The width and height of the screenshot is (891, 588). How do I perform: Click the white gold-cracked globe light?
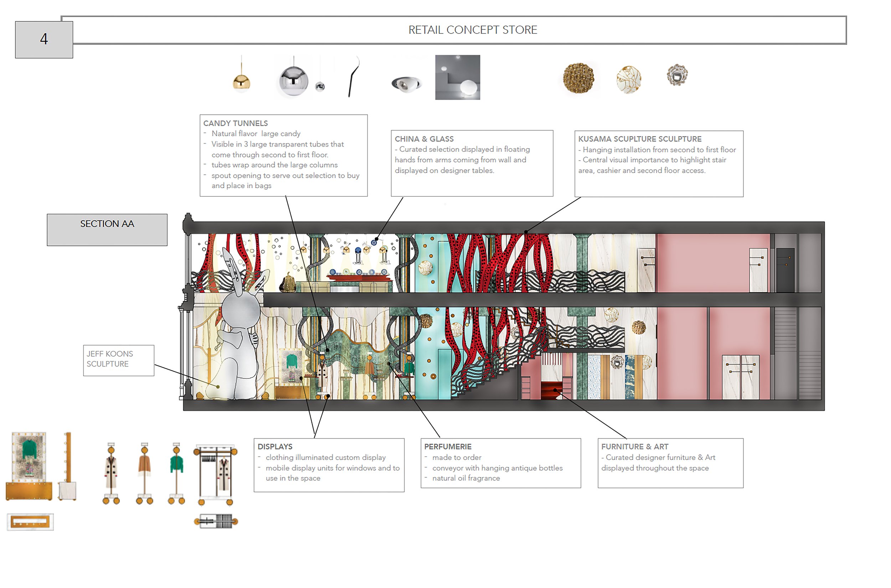628,79
